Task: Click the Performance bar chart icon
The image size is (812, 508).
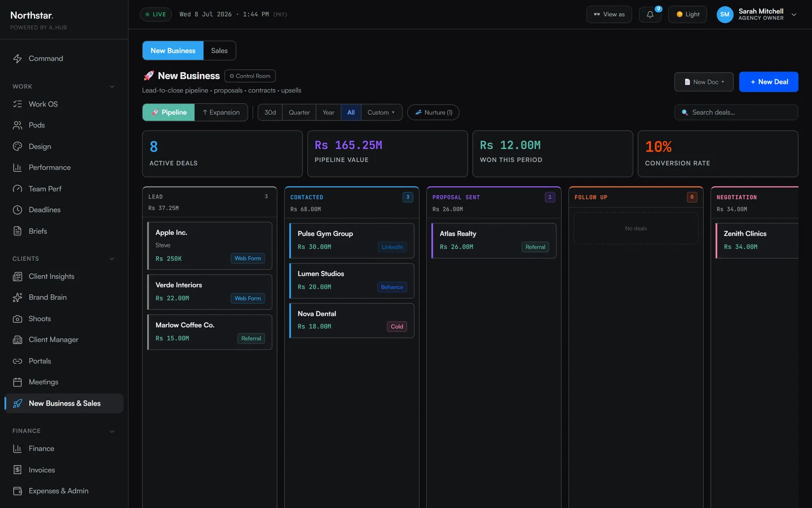Action: pos(17,168)
